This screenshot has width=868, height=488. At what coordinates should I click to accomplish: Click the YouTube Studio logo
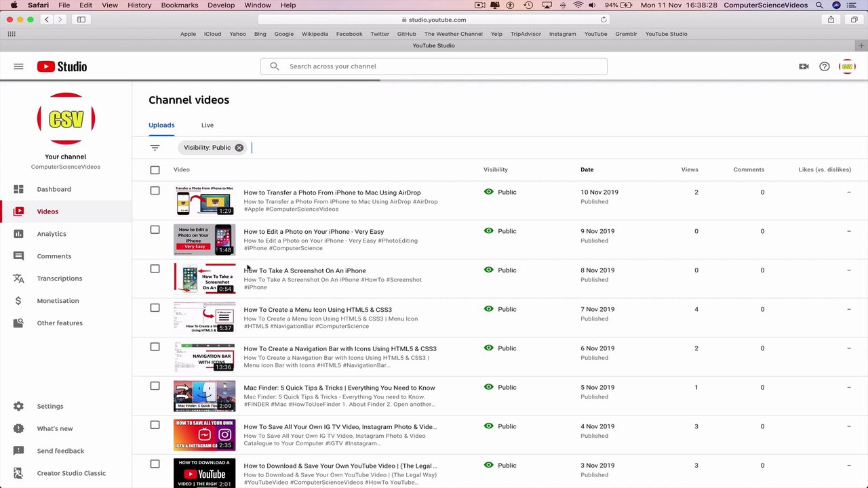click(x=62, y=66)
